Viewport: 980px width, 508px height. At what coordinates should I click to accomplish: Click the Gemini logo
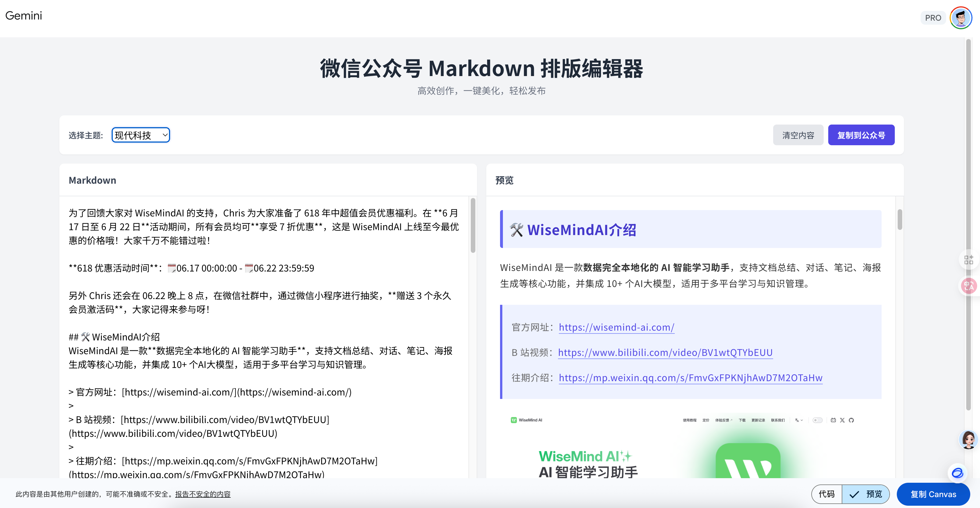(24, 15)
